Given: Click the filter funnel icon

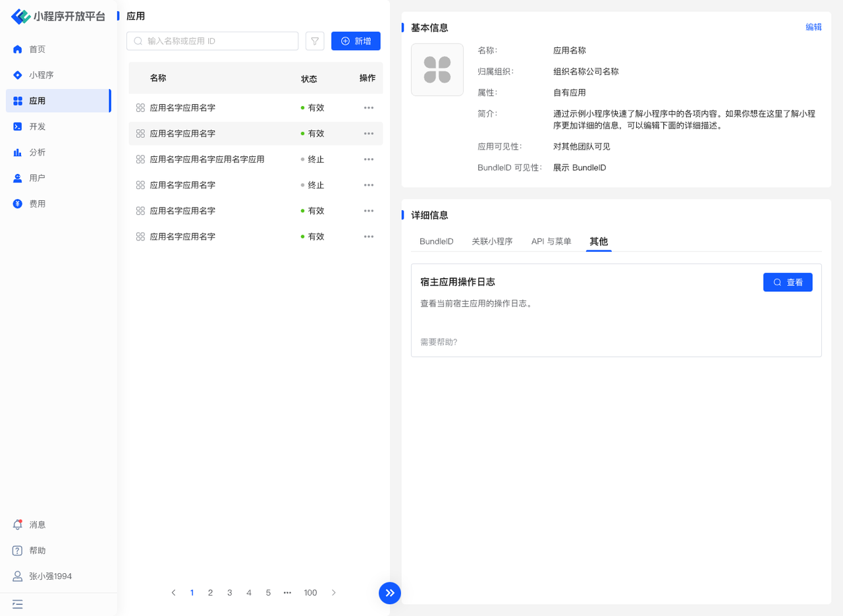Looking at the screenshot, I should click(315, 41).
